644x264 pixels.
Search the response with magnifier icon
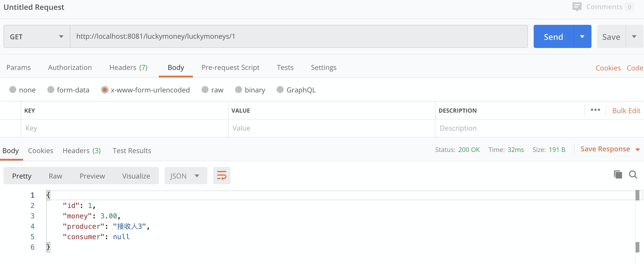633,174
